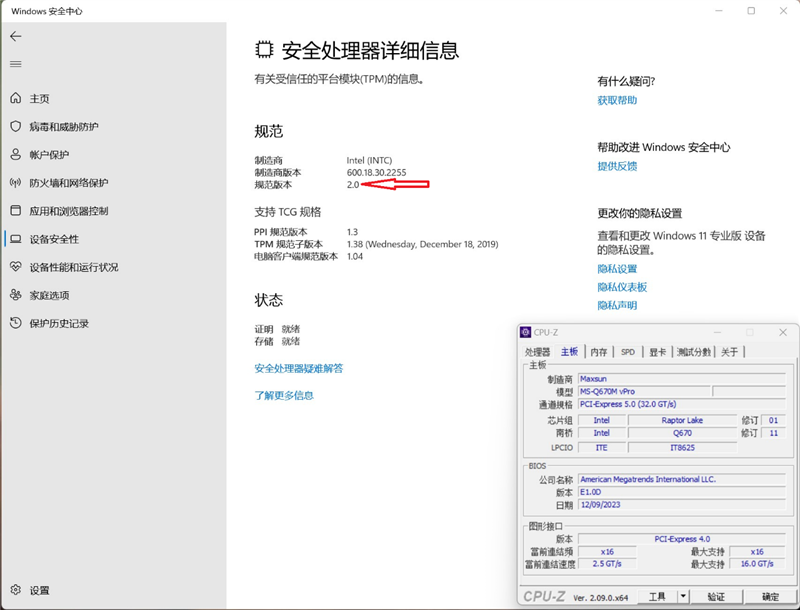Select 病毒和威胁防护 in the sidebar
The image size is (800, 610).
tap(64, 126)
